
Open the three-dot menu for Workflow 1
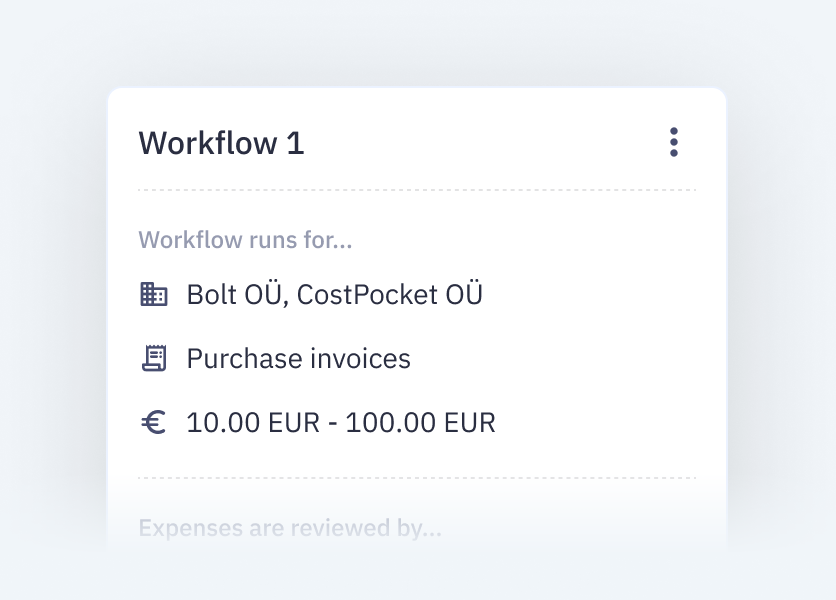click(674, 142)
